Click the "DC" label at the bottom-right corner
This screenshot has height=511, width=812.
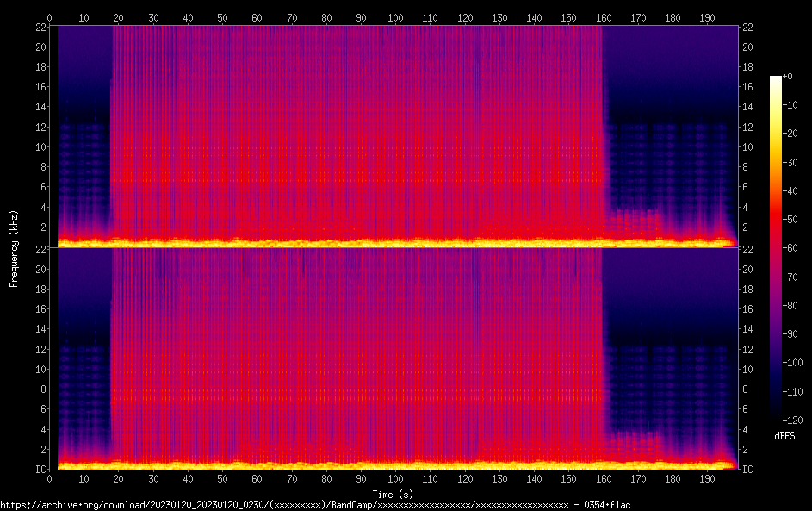point(747,470)
